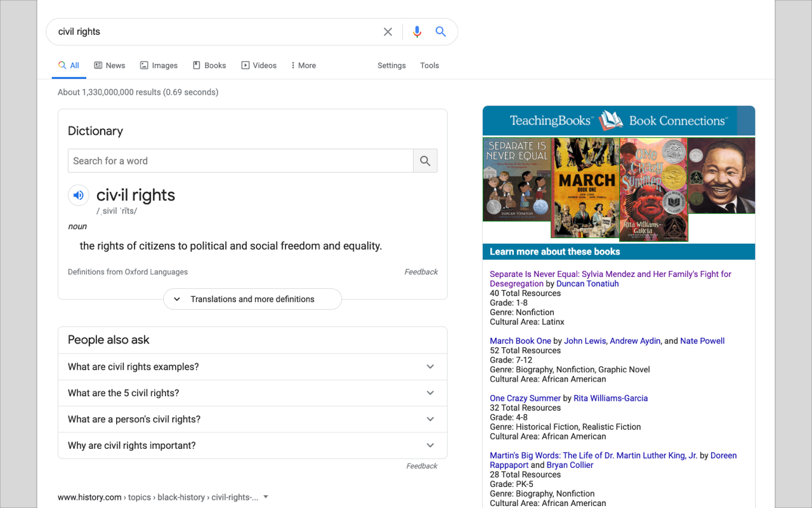Start voice search with the microphone icon
This screenshot has width=812, height=508.
coord(417,32)
